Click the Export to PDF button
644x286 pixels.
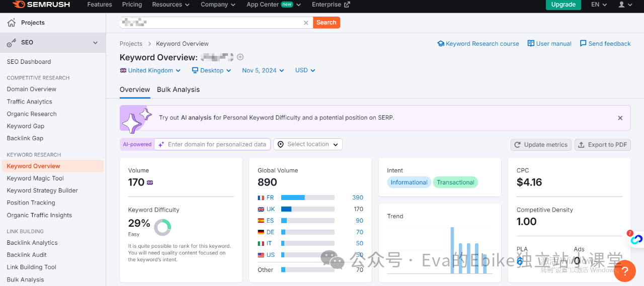coord(602,145)
